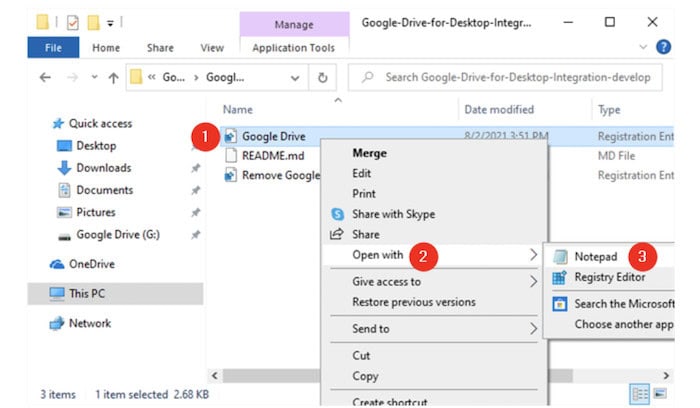This screenshot has width=700, height=408.
Task: Open the File ribbon tab
Action: (53, 48)
